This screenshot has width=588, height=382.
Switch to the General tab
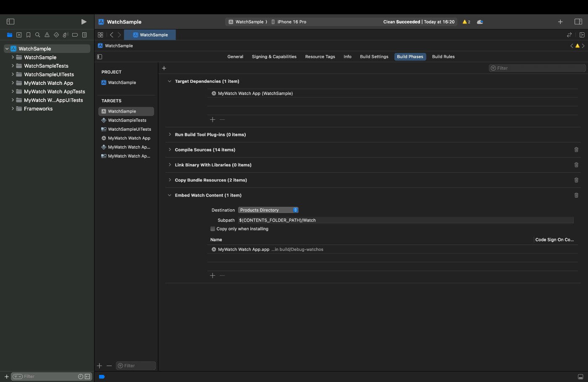pos(235,57)
